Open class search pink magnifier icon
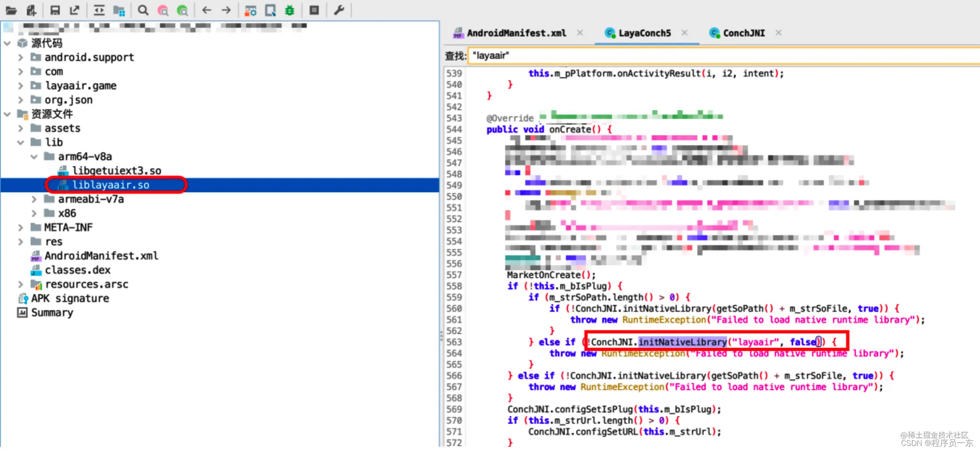980x451 pixels. coord(163,10)
